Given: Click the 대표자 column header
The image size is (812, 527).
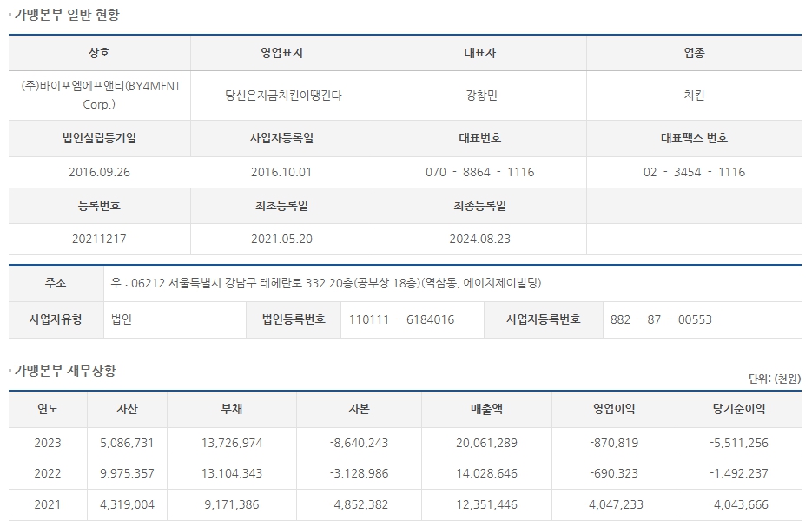Looking at the screenshot, I should pos(480,53).
